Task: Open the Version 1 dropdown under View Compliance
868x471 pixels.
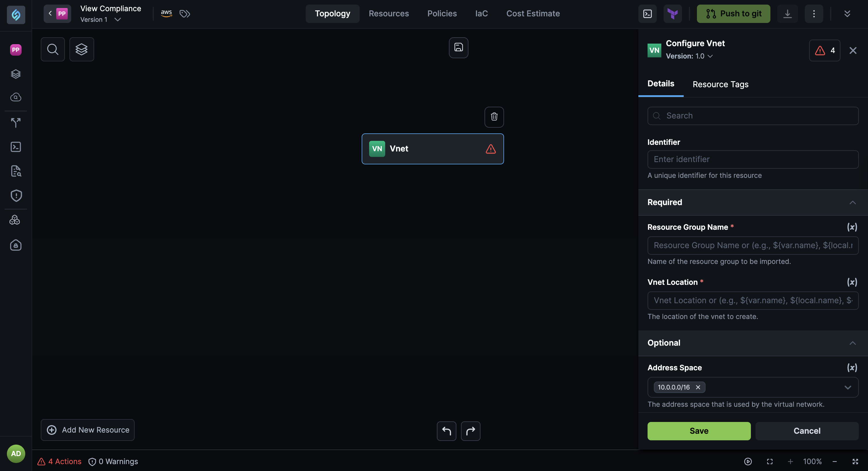Action: tap(118, 20)
